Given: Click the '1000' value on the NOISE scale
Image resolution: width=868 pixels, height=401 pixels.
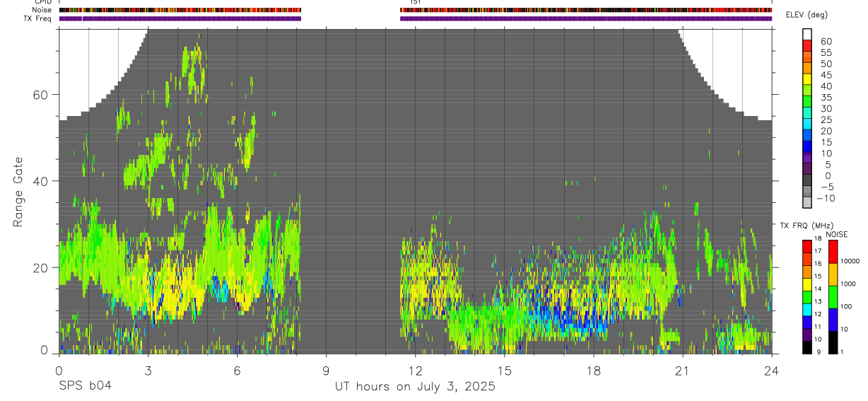Looking at the screenshot, I should pyautogui.click(x=848, y=284).
